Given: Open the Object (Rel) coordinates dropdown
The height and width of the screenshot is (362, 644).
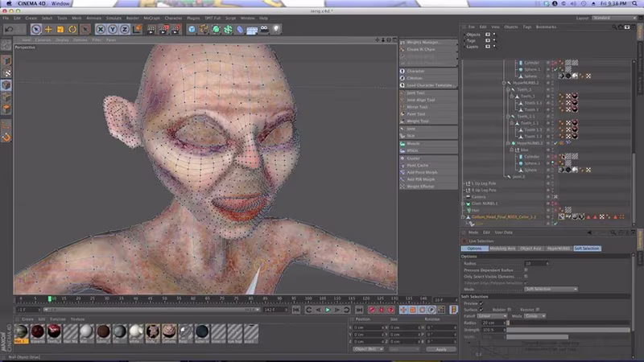Looking at the screenshot, I should coord(369,349).
